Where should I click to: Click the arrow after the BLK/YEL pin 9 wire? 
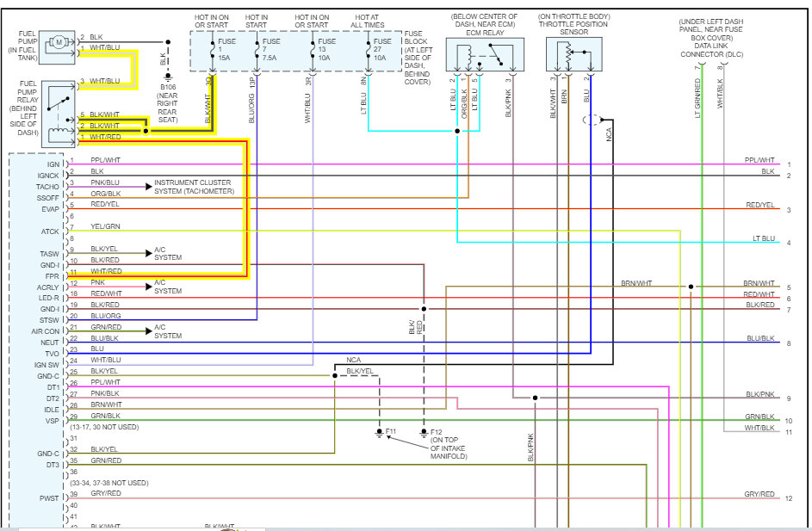pyautogui.click(x=149, y=253)
